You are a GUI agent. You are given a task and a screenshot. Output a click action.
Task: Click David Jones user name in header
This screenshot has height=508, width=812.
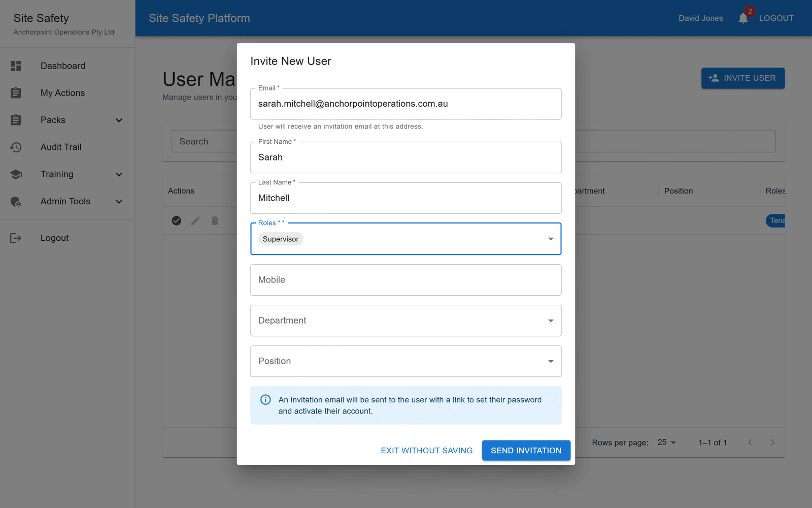click(x=701, y=18)
